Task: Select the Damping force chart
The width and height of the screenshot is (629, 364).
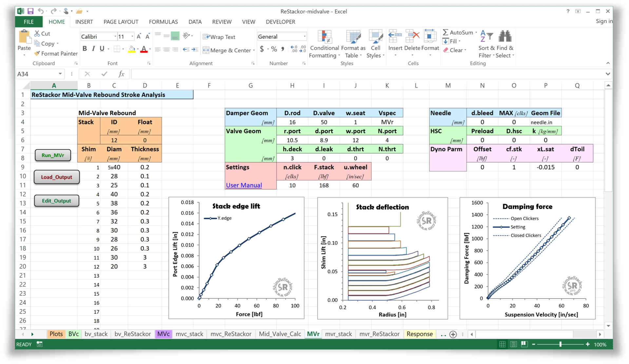Action: point(527,258)
